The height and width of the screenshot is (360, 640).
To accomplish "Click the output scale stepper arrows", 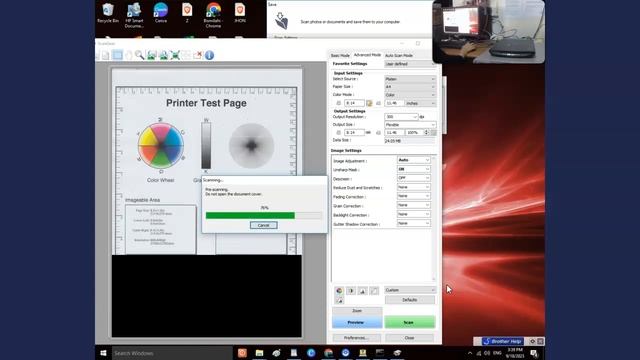I will [427, 133].
